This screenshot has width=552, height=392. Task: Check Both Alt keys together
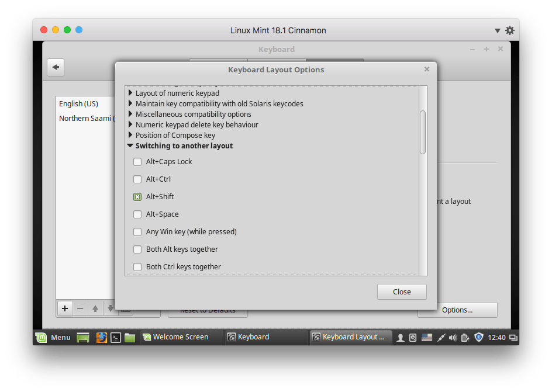(x=137, y=249)
